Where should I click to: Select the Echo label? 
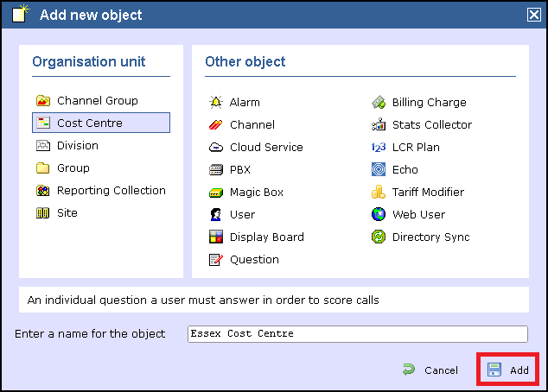[x=405, y=169]
